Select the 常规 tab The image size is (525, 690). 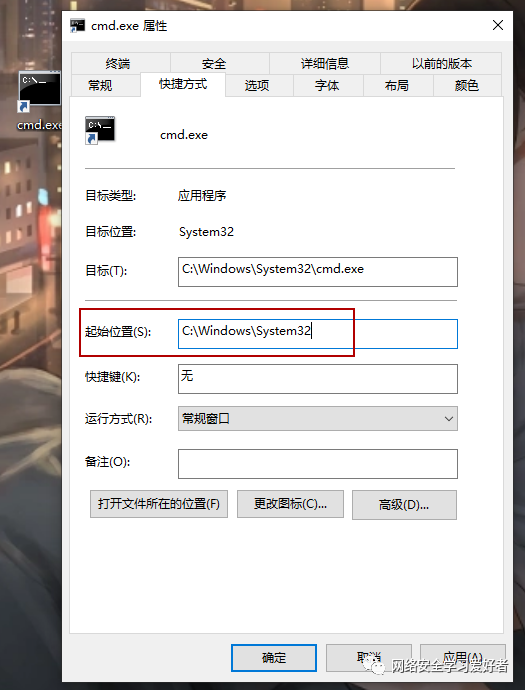[x=100, y=85]
